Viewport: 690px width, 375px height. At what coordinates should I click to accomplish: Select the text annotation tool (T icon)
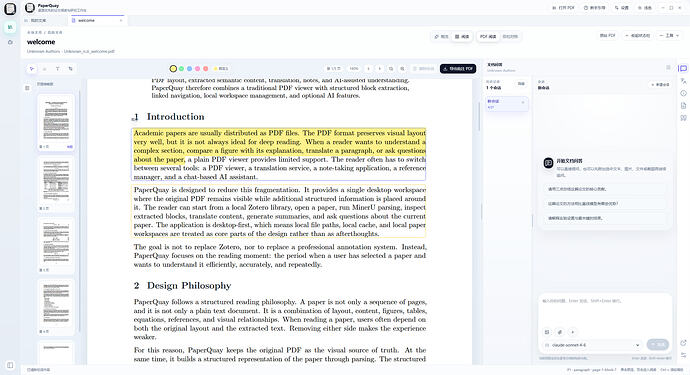(x=57, y=69)
